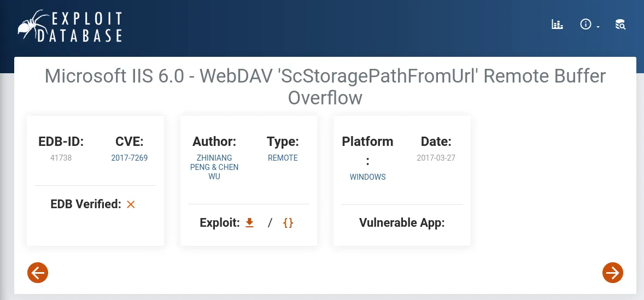Open the database search icon
The height and width of the screenshot is (300, 644).
[x=620, y=24]
